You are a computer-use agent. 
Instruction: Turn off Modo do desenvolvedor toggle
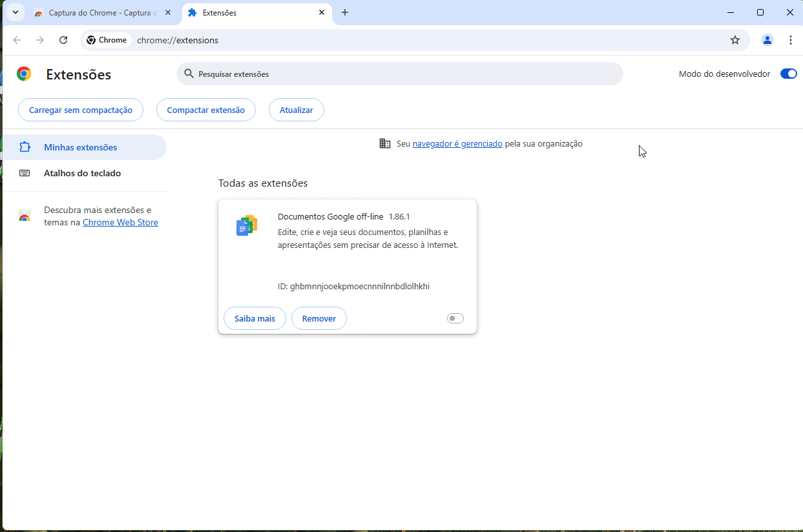point(789,74)
